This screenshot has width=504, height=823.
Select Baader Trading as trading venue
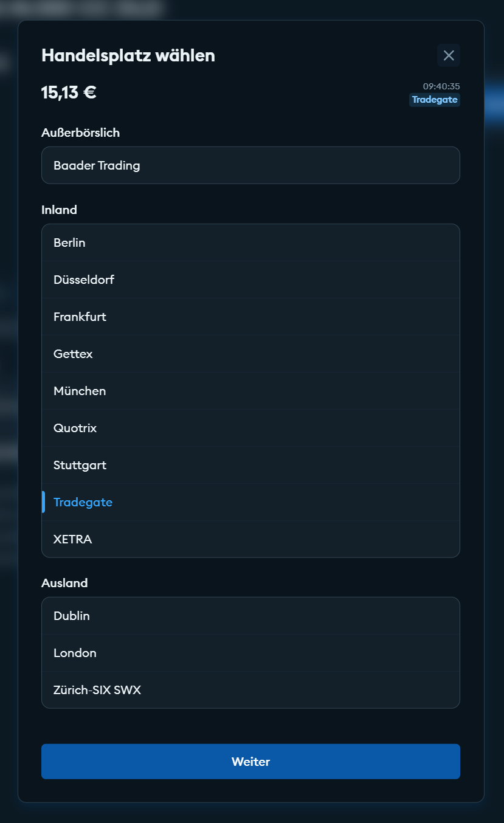(x=250, y=165)
